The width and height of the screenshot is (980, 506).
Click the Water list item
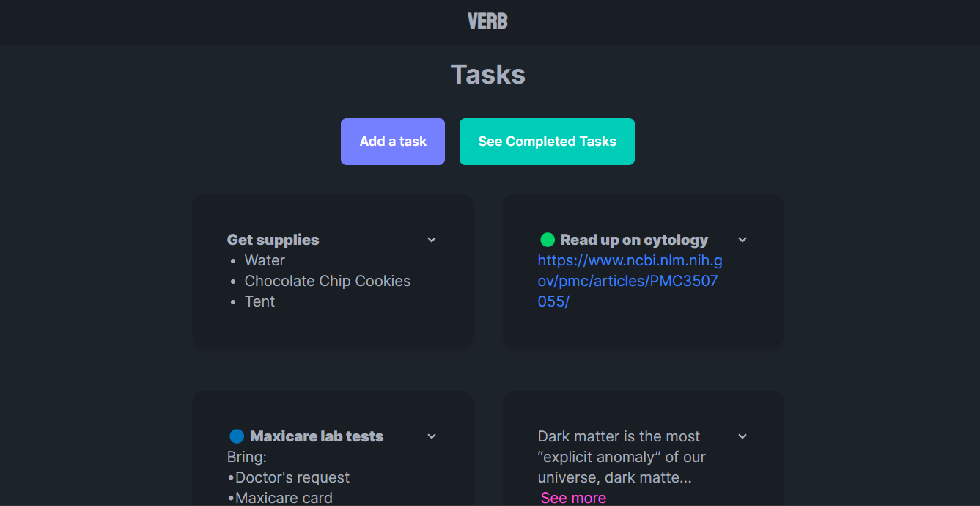pos(265,260)
